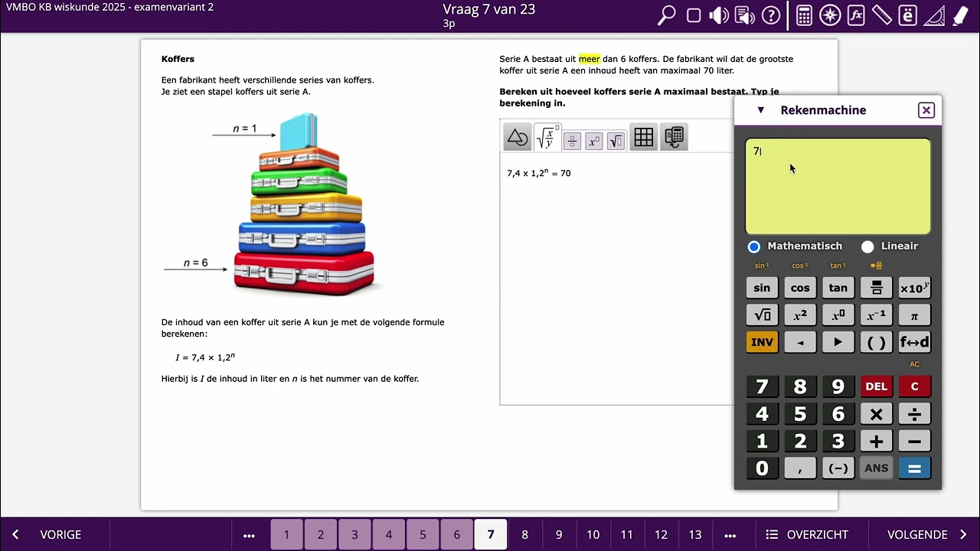Select the Mathematisch radio button
The image size is (980, 551).
(754, 246)
